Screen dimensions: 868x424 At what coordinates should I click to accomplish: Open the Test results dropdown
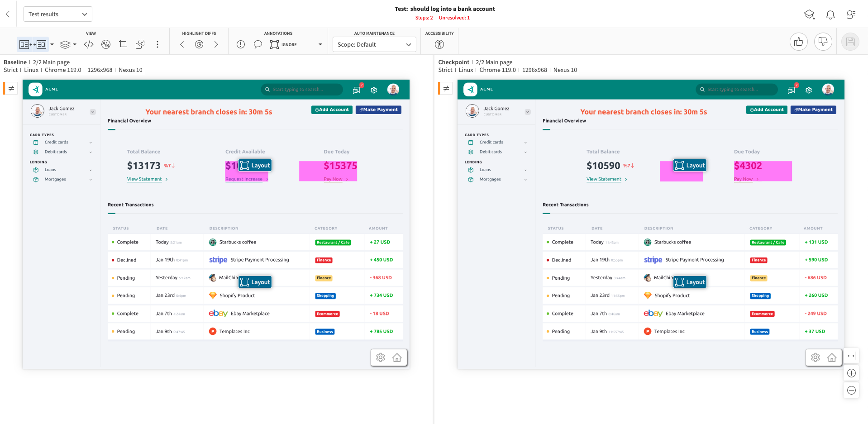pyautogui.click(x=57, y=14)
